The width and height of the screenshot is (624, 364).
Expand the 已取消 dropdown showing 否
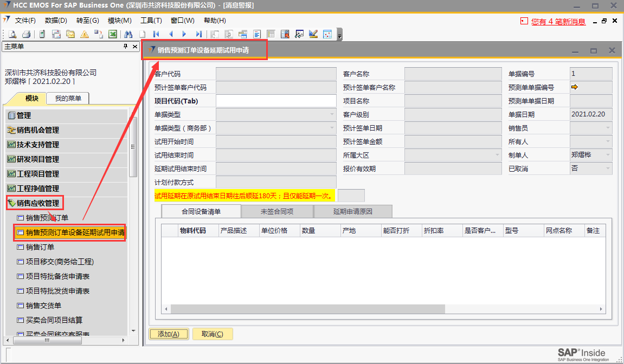(x=608, y=168)
